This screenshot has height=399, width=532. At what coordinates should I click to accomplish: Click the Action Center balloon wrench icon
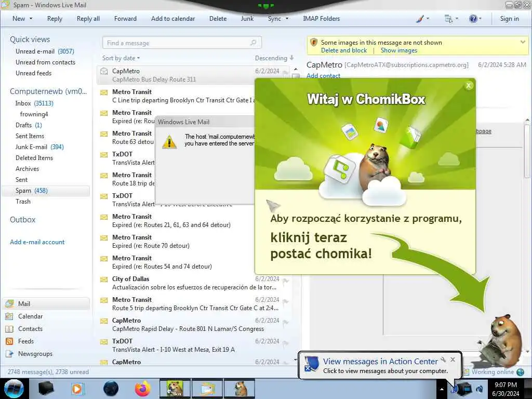[443, 360]
